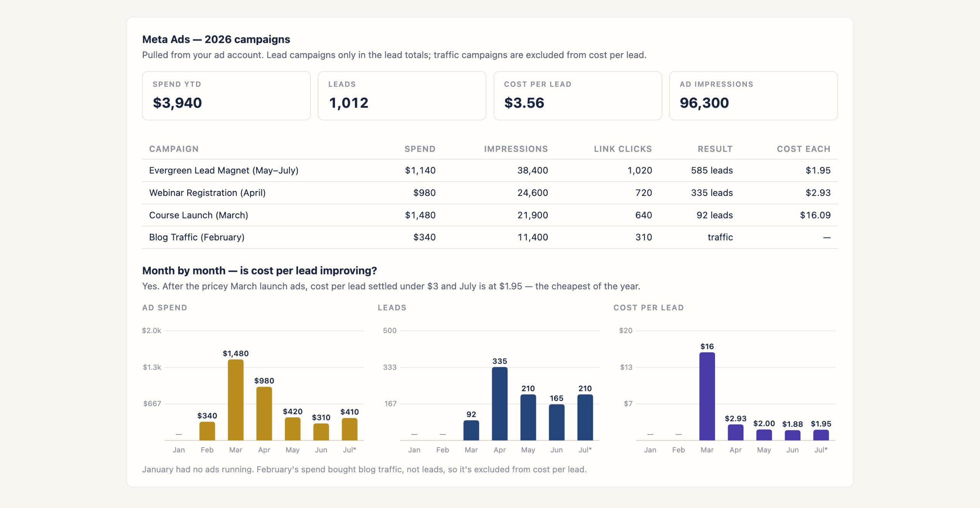The image size is (980, 508).
Task: Click the 21,900 impressions cell
Action: coord(533,215)
